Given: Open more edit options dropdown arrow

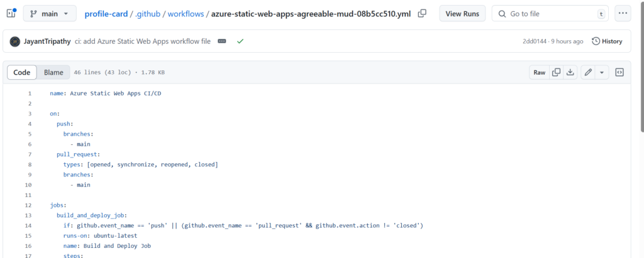Looking at the screenshot, I should pyautogui.click(x=602, y=73).
